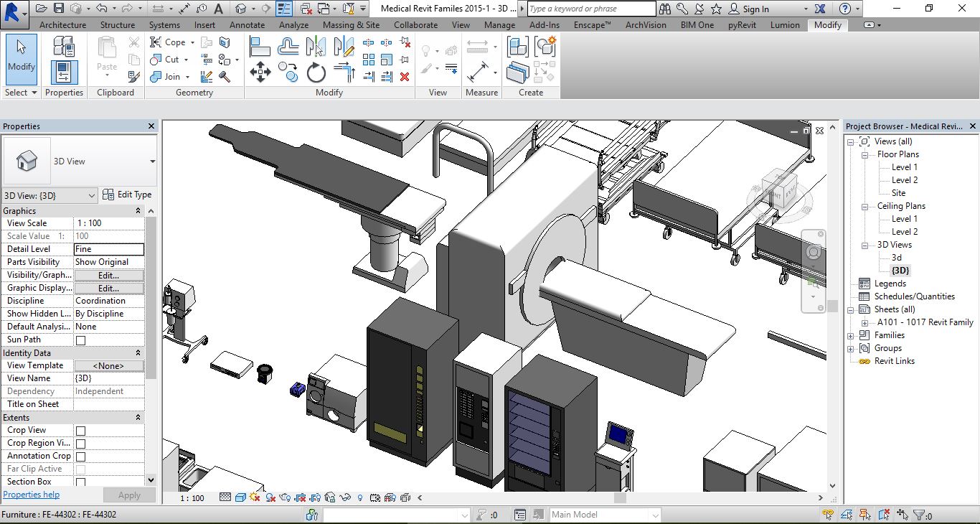Click the Visual Style cube icon

tap(240, 497)
